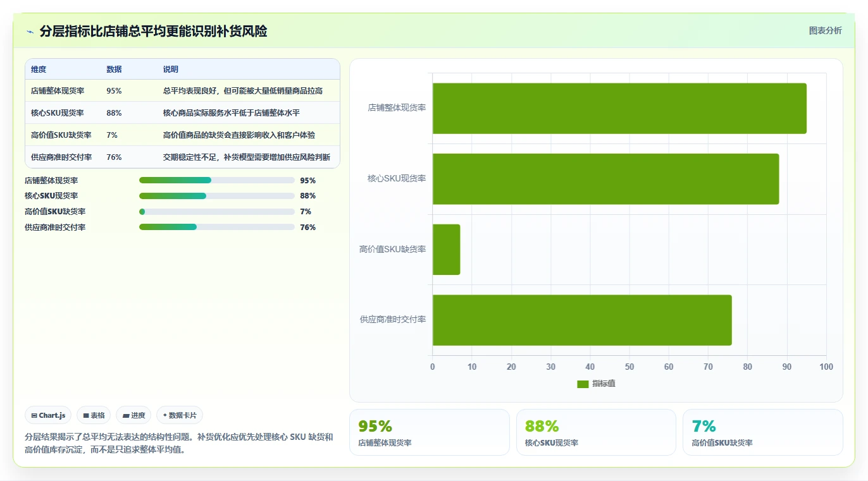
Task: Select the 95% cell in the table
Action: [114, 91]
